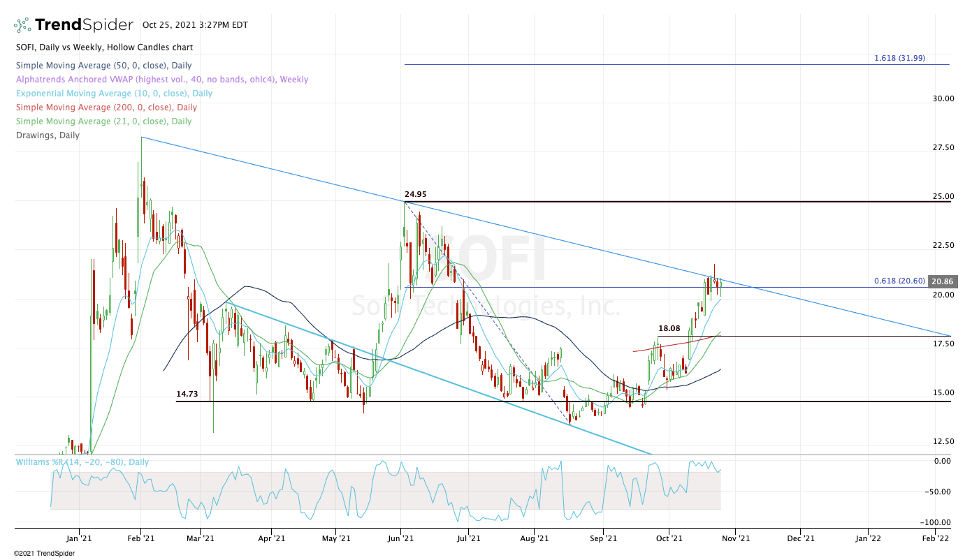Click the Feb '22 date axis label

(935, 538)
